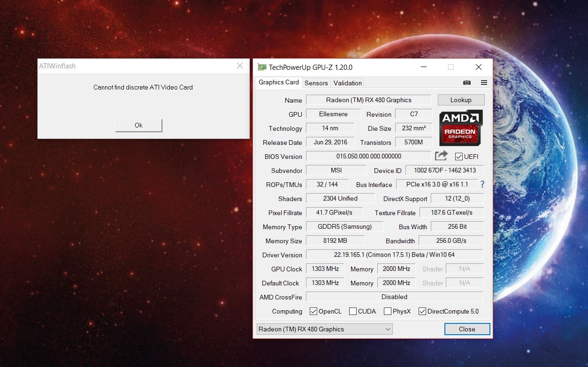This screenshot has height=367, width=588.
Task: Click the Bus Interface value PCIe x16 3.0
Action: click(437, 184)
